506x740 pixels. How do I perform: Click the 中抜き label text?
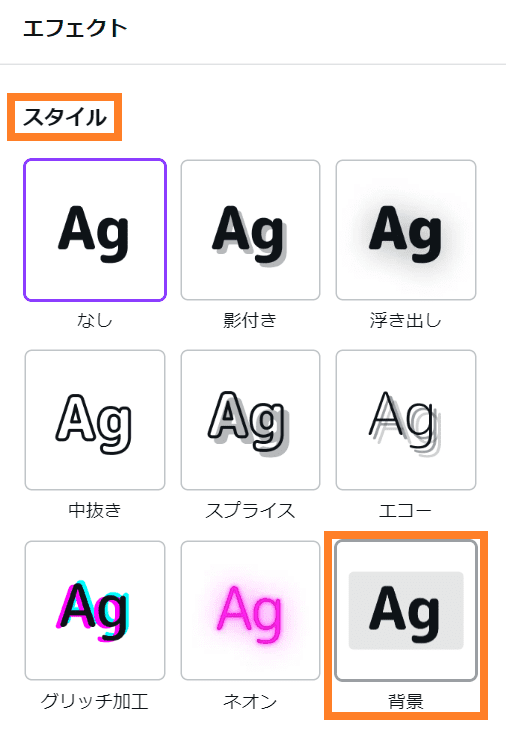[95, 511]
